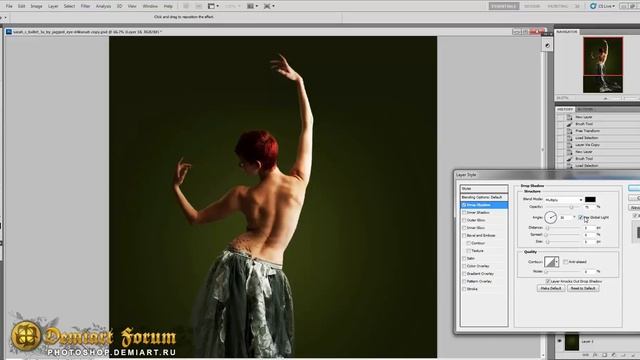Enable the Pattern Overlay checkbox
The image size is (640, 360).
point(464,282)
